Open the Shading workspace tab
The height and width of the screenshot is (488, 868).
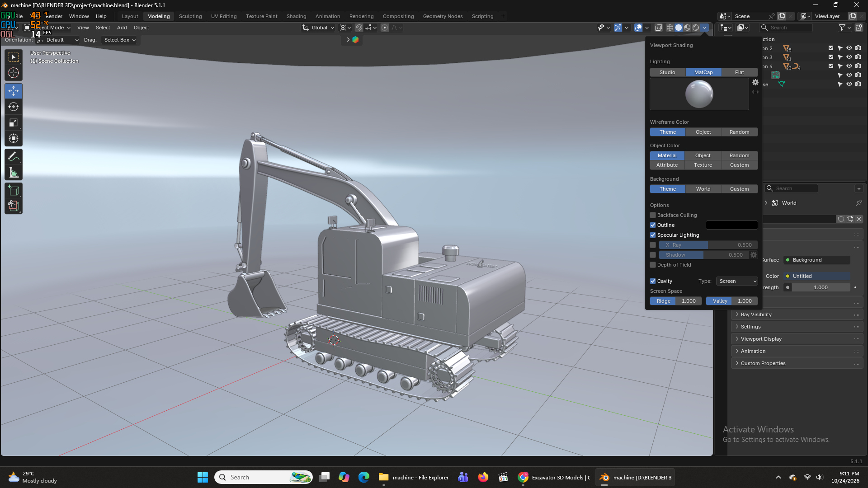click(296, 16)
